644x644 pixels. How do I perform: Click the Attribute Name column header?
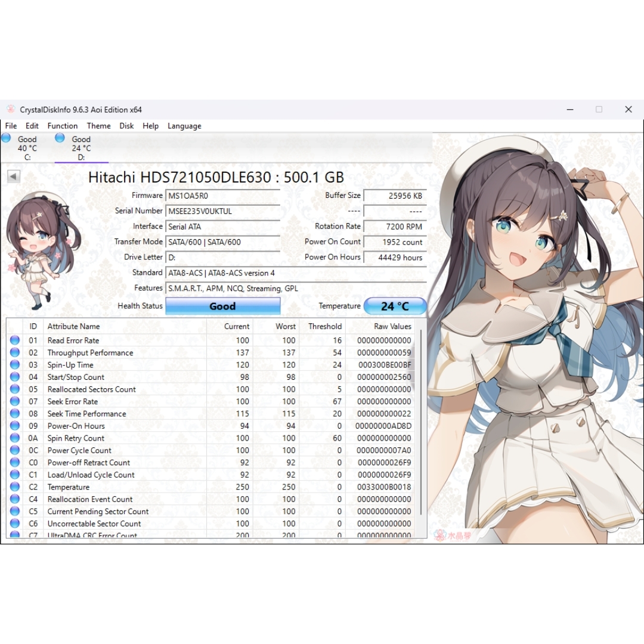click(125, 327)
